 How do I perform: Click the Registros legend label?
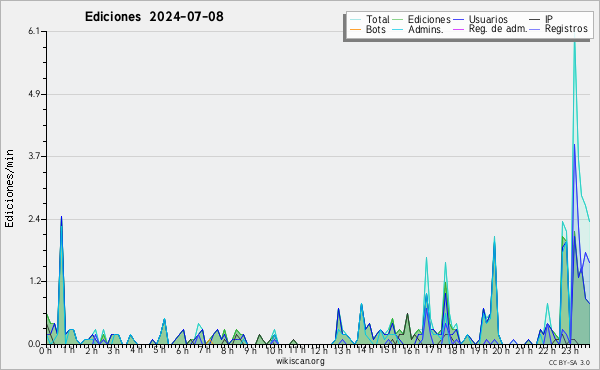point(566,29)
